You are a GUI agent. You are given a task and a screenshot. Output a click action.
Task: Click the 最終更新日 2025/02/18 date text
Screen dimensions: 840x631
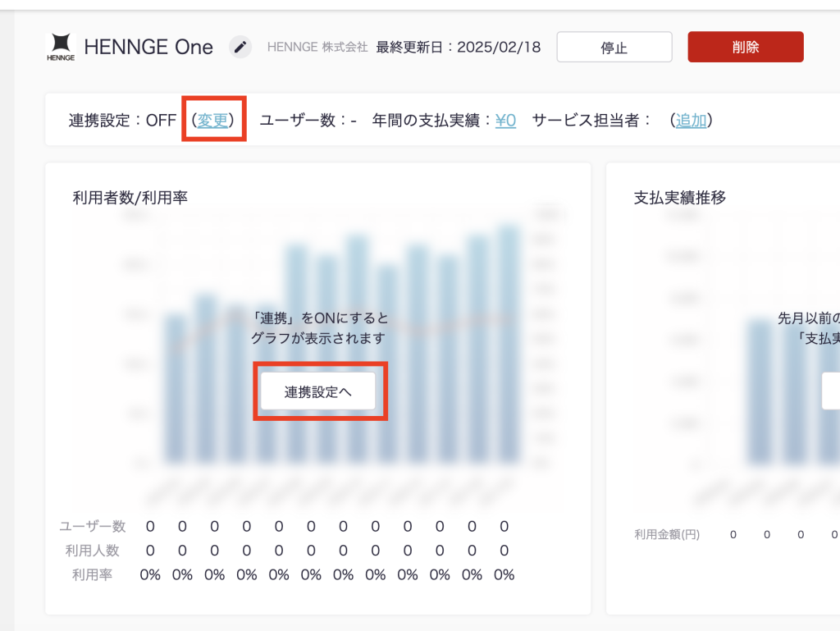[x=459, y=47]
